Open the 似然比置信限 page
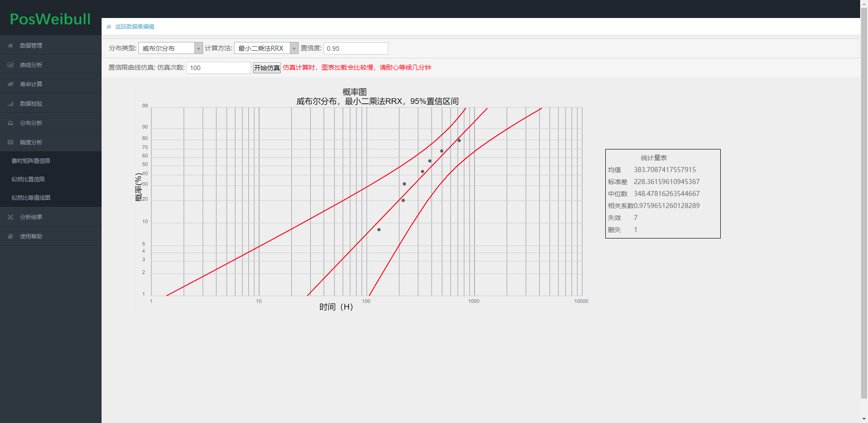Image resolution: width=868 pixels, height=423 pixels. click(x=28, y=179)
